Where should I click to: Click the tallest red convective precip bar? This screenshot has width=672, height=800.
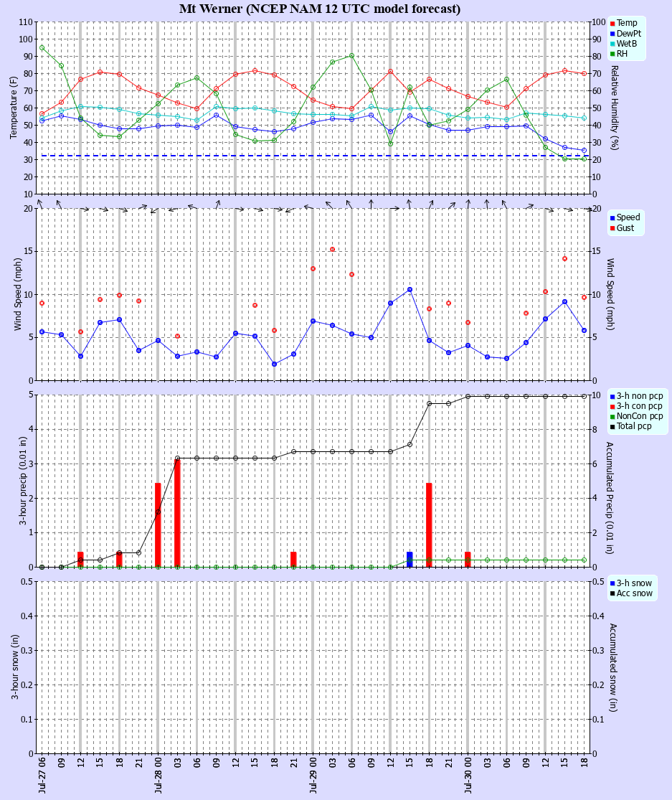(177, 513)
